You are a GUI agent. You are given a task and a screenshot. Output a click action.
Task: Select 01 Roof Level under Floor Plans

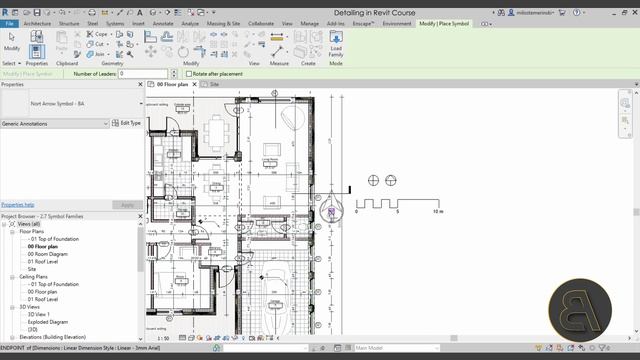pyautogui.click(x=43, y=262)
